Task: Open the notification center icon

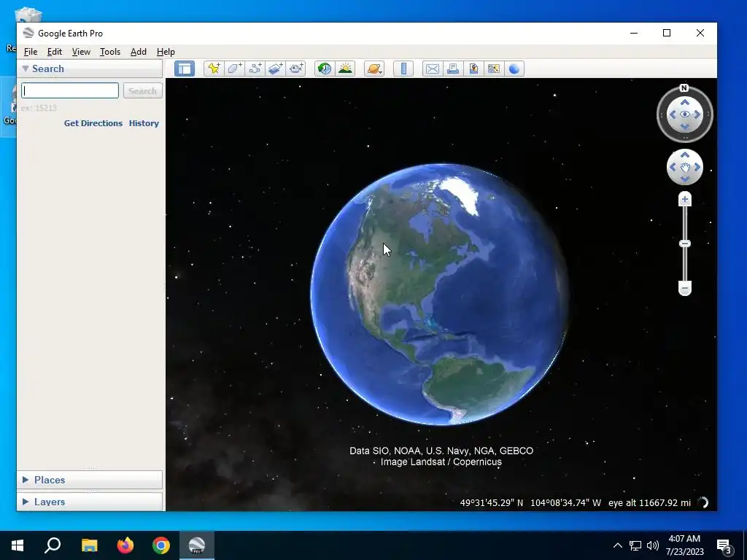Action: pyautogui.click(x=724, y=545)
